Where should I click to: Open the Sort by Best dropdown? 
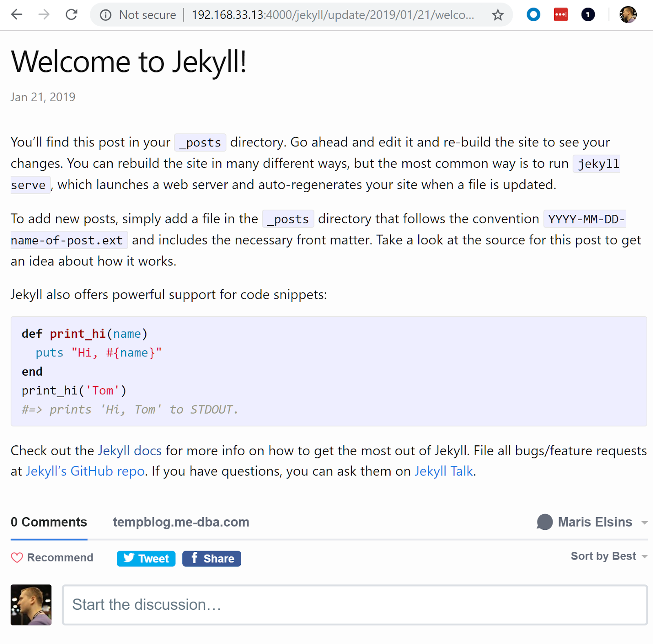click(609, 556)
